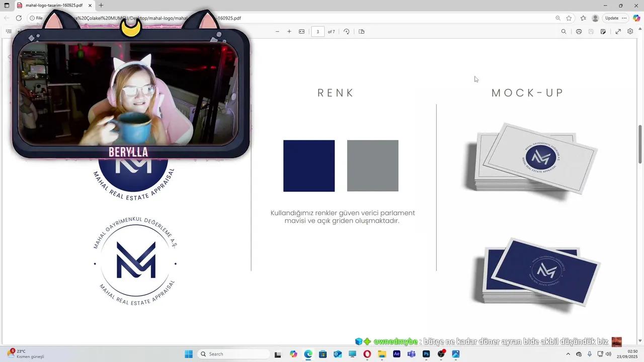
Task: Open the browser profile avatar
Action: coord(595,18)
